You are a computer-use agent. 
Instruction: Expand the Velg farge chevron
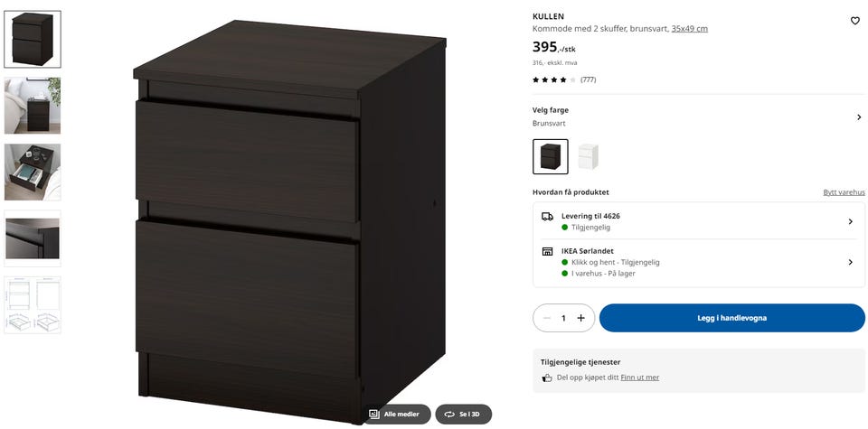point(859,117)
